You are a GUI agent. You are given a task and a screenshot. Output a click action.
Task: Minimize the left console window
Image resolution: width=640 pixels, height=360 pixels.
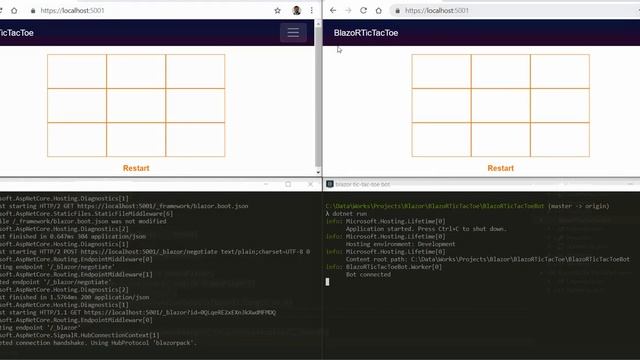pos(266,184)
